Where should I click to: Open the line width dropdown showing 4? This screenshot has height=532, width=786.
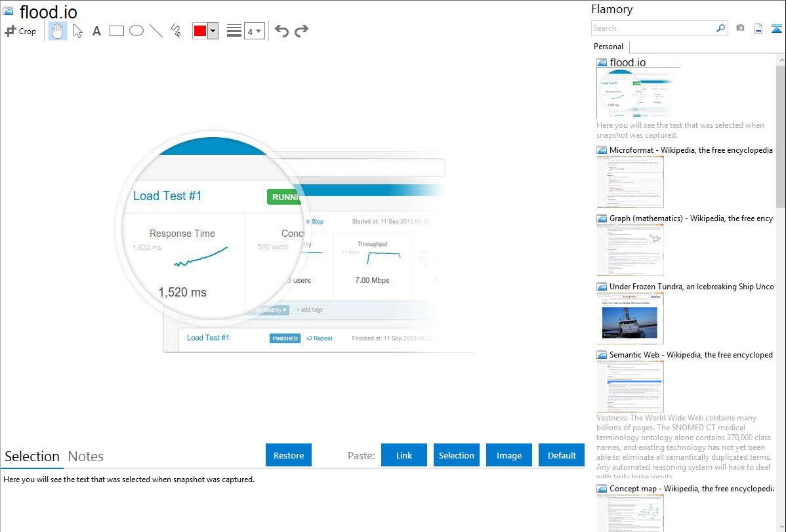pos(255,31)
